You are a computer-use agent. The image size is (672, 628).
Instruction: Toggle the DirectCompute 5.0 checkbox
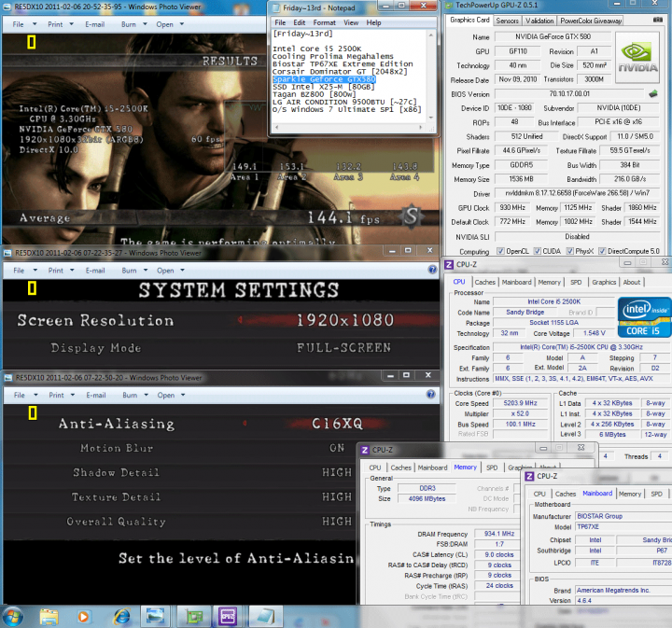602,251
